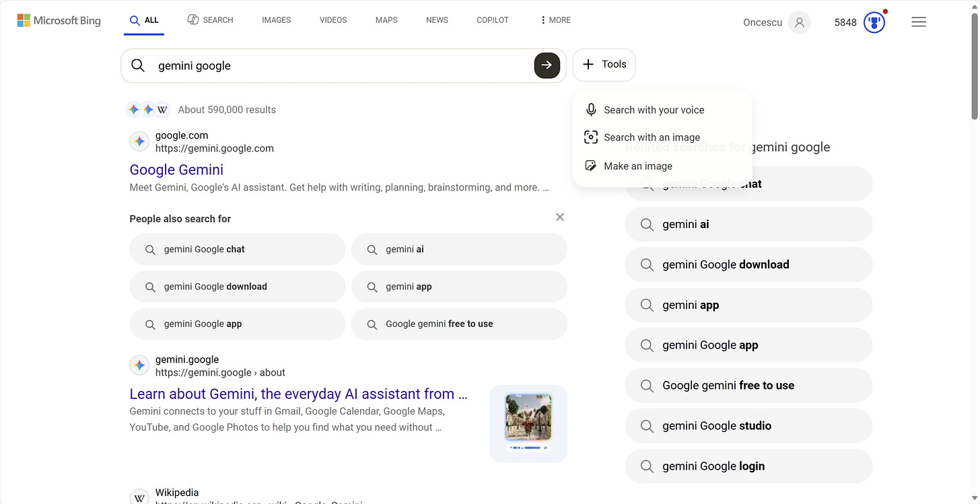
Task: Open the Microsoft Bing logo homepage
Action: click(59, 21)
